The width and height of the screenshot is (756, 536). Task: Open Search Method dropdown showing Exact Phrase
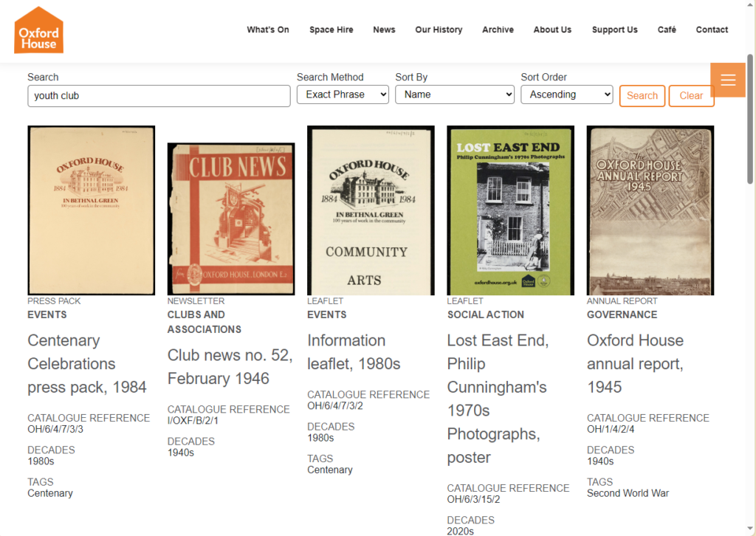343,95
